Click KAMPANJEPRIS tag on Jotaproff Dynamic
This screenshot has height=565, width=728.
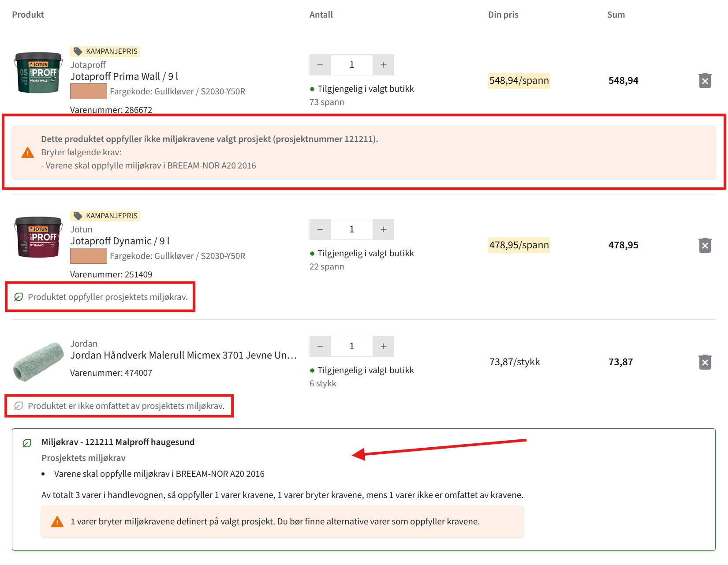click(105, 216)
